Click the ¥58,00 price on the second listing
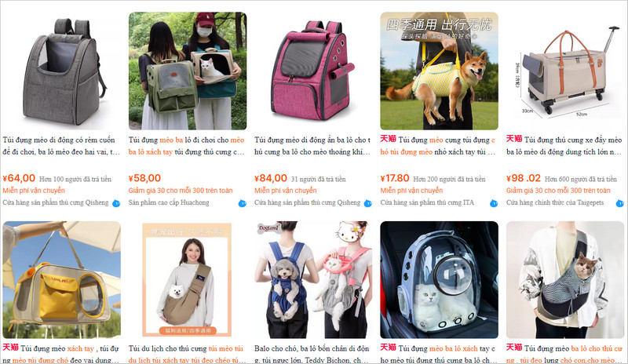The image size is (628, 364). [x=144, y=178]
